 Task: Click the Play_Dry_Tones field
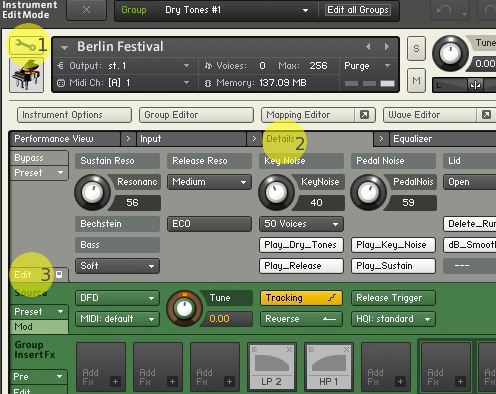[x=301, y=245]
